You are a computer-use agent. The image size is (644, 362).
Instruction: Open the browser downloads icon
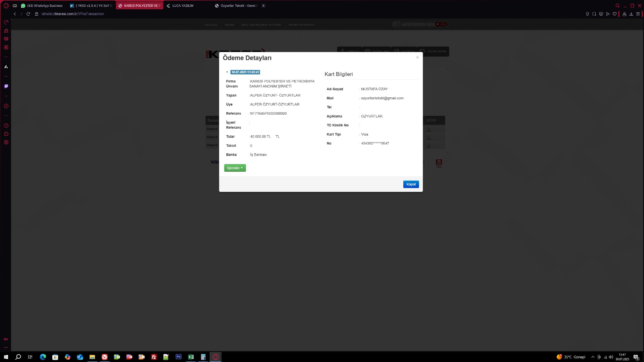[631, 14]
